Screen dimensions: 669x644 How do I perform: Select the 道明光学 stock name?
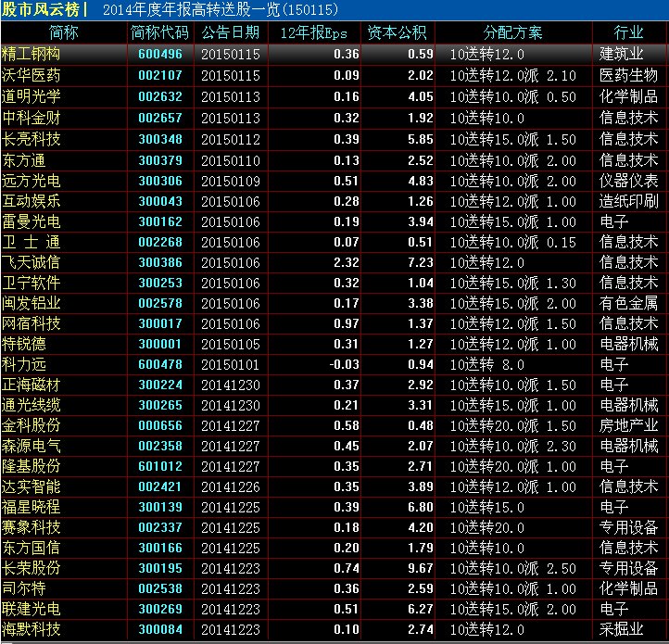32,97
